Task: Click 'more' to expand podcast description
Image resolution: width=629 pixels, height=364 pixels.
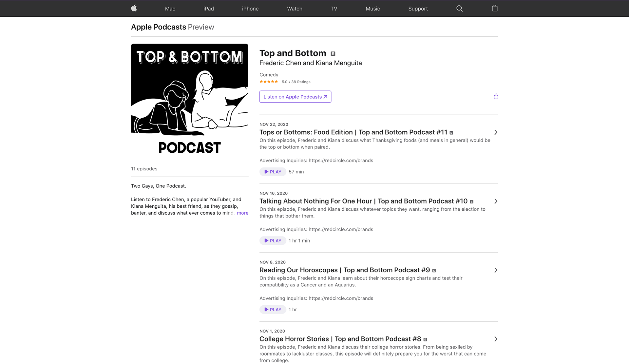Action: click(x=242, y=213)
